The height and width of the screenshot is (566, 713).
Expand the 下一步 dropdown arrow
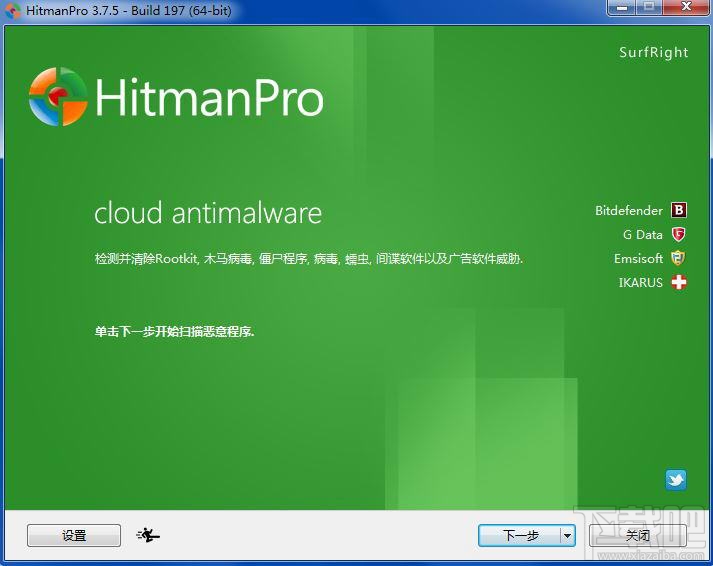click(x=567, y=536)
